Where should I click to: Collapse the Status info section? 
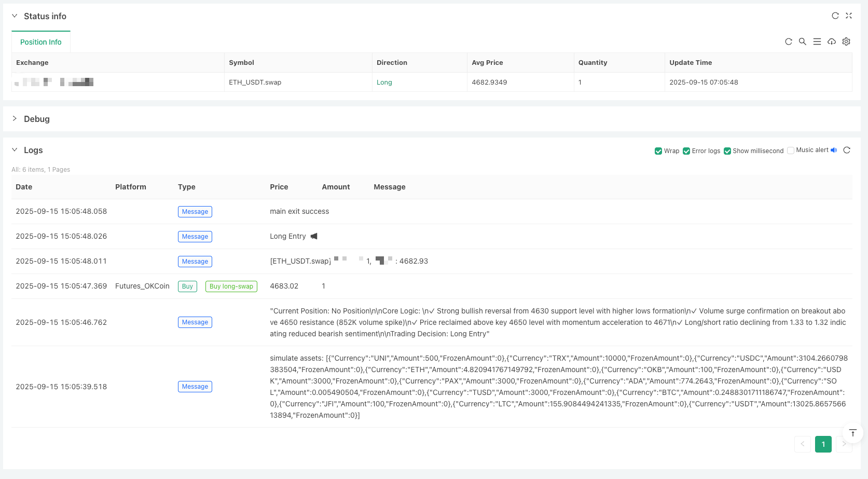click(15, 16)
